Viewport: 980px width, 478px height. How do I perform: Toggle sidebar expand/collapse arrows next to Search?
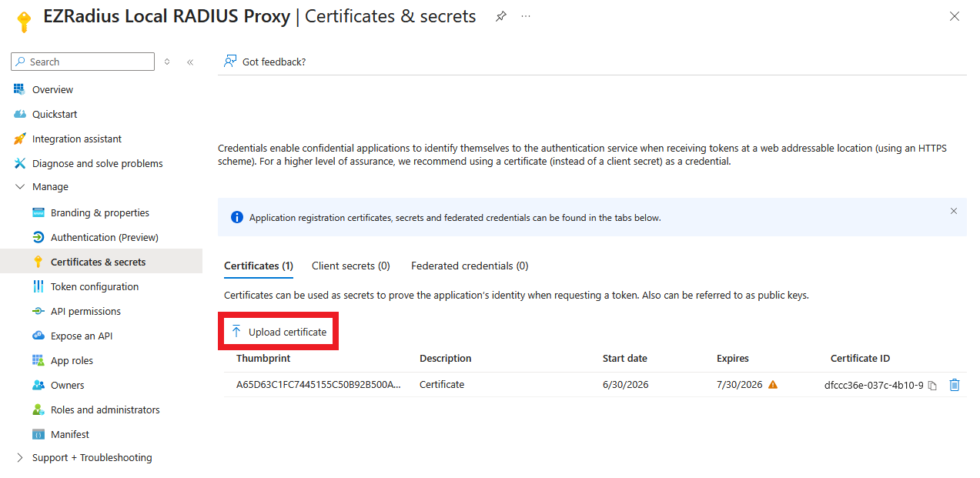(167, 62)
